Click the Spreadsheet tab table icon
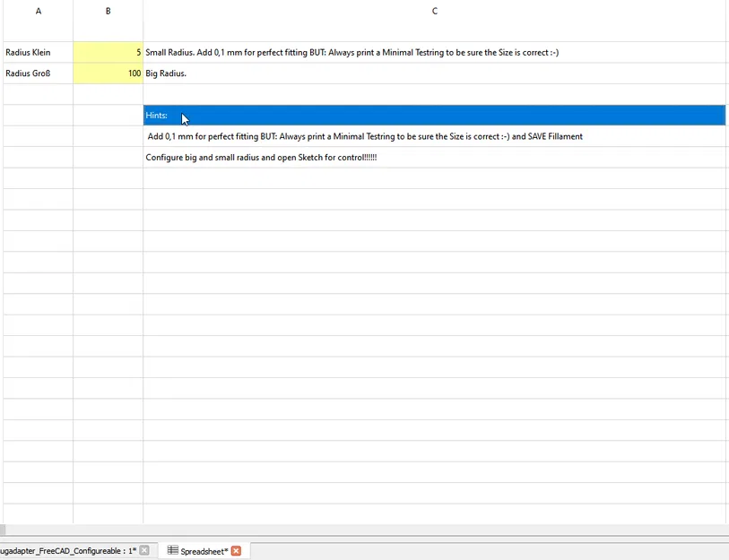 click(x=172, y=550)
